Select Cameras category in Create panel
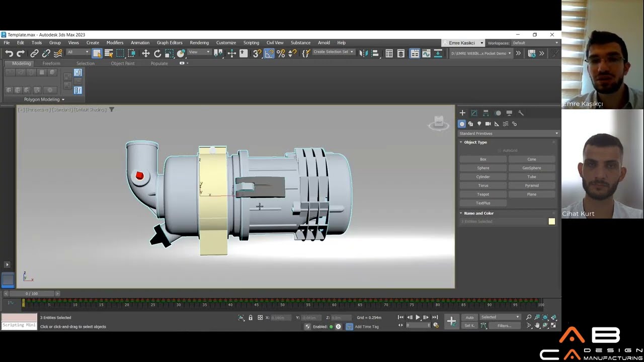 click(488, 124)
